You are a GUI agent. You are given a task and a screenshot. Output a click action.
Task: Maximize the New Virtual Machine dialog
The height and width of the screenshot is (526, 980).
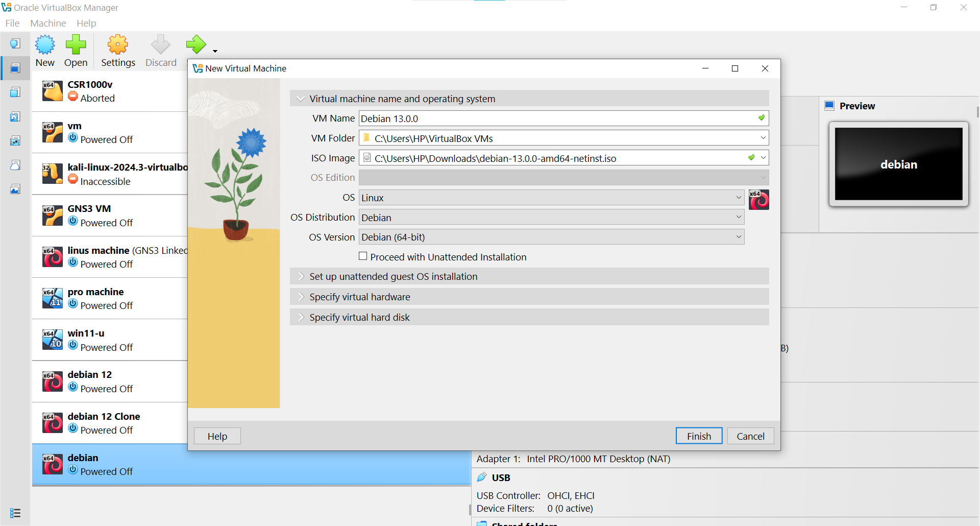click(735, 68)
